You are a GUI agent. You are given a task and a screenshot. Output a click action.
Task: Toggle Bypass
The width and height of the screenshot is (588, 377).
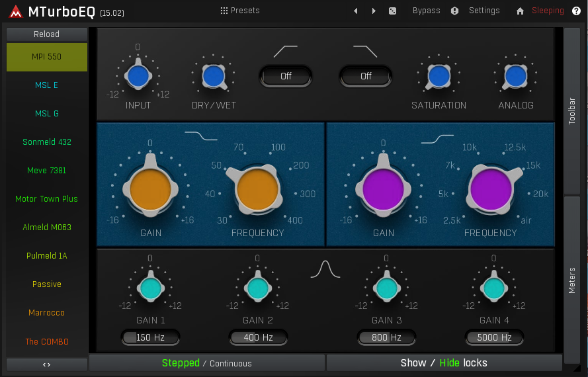click(427, 11)
